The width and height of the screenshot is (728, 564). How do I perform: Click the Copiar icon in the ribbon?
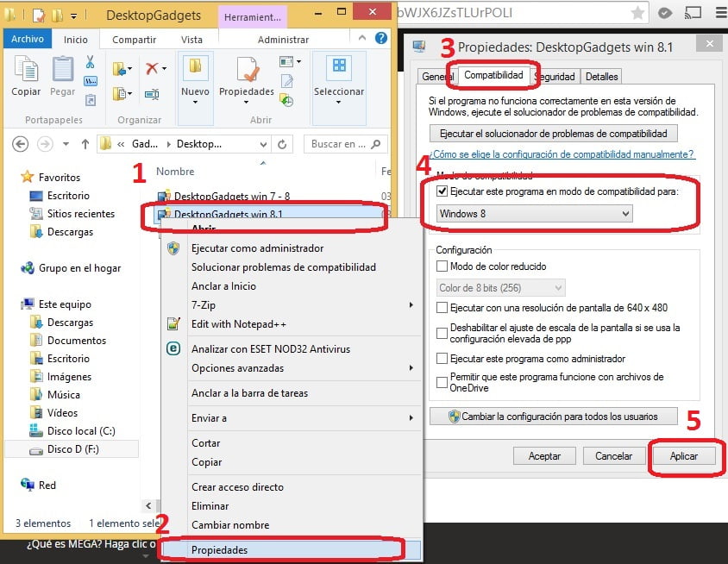point(26,71)
